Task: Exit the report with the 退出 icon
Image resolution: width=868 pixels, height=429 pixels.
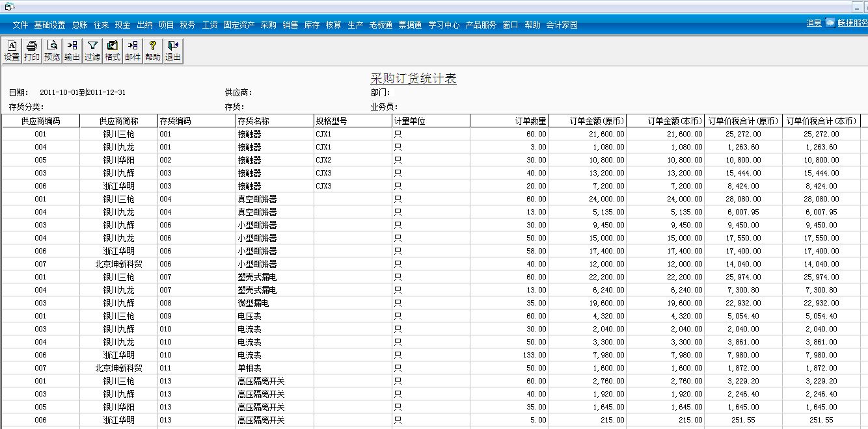Action: pos(172,50)
